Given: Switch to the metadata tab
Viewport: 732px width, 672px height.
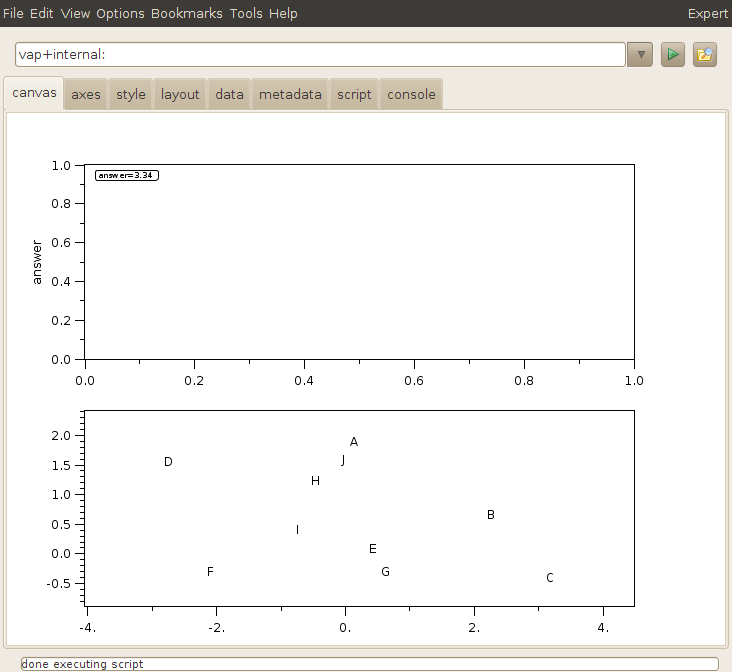Looking at the screenshot, I should point(290,94).
